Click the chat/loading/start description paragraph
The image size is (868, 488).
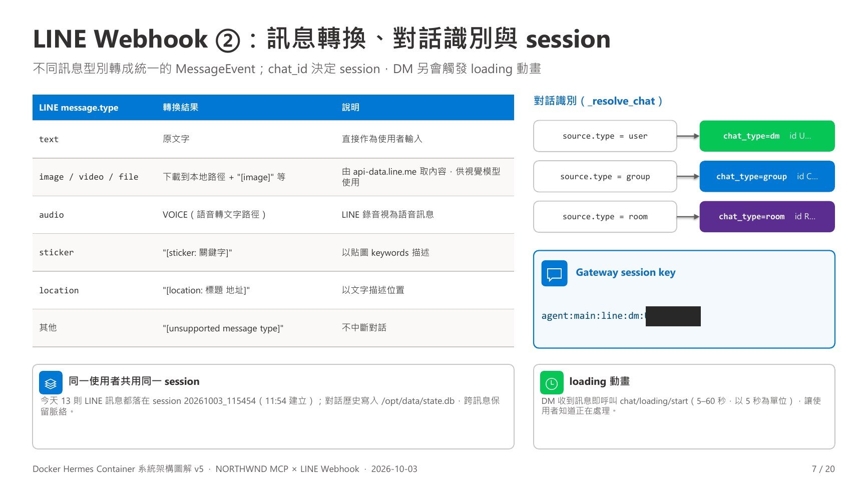(x=681, y=406)
